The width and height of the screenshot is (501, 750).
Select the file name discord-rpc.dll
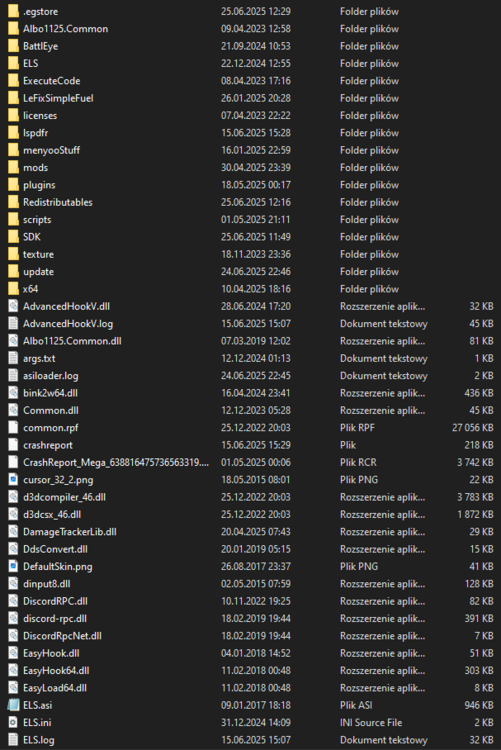click(55, 618)
